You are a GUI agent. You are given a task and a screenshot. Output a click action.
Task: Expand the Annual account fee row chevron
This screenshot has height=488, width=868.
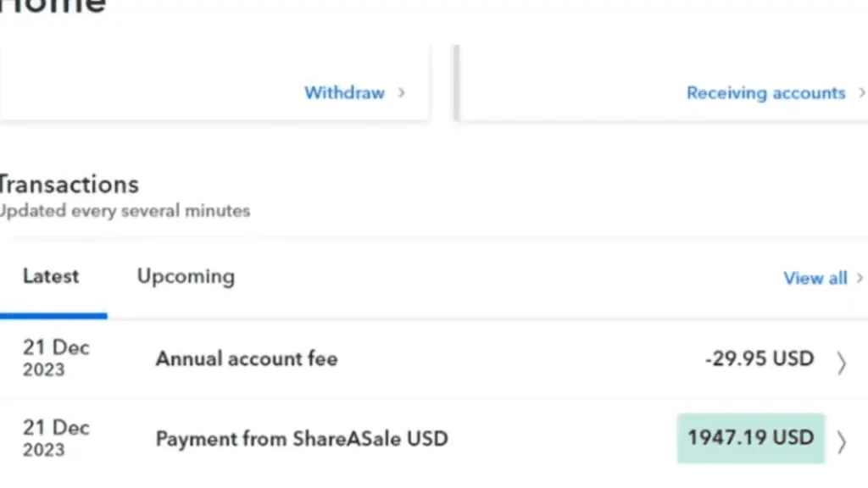pos(842,363)
